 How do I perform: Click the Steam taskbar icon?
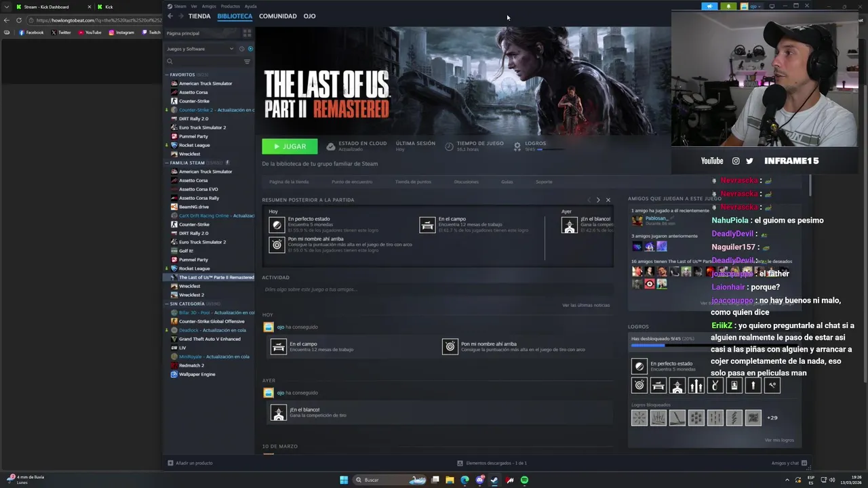494,480
